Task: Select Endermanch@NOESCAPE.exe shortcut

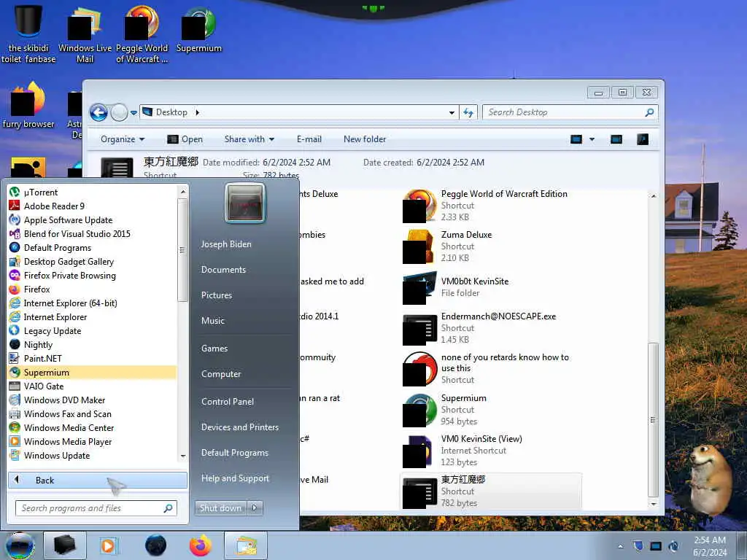Action: click(x=491, y=327)
